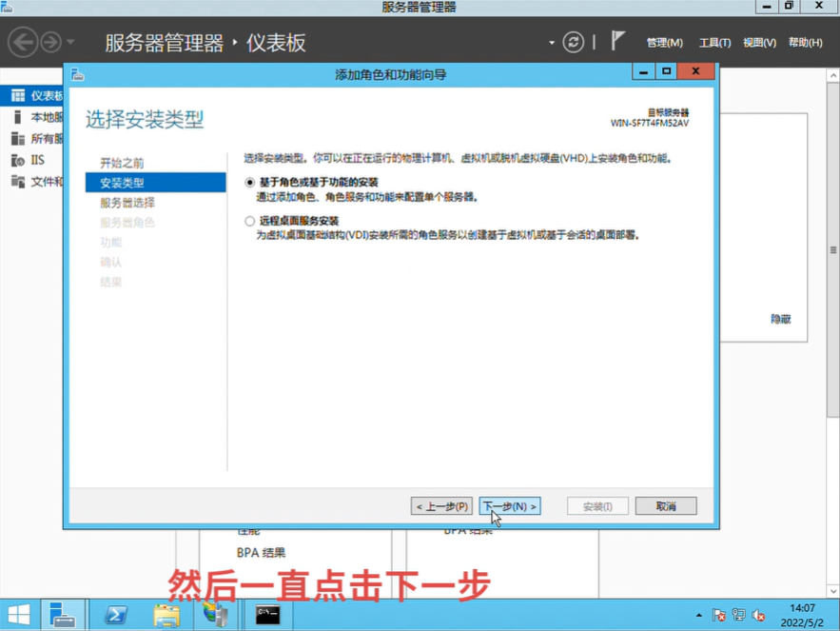Viewport: 840px width, 631px height.
Task: Open File Explorer from the taskbar
Action: [166, 616]
